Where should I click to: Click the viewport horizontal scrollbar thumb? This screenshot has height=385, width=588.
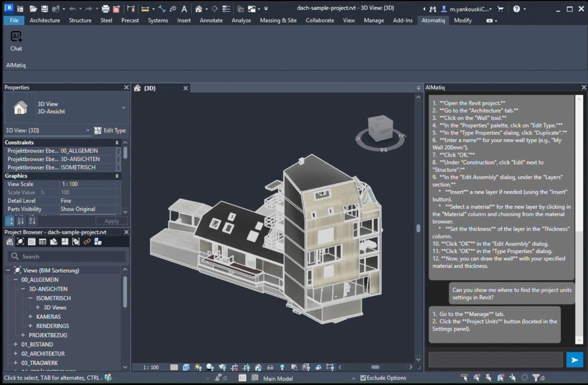click(x=375, y=367)
